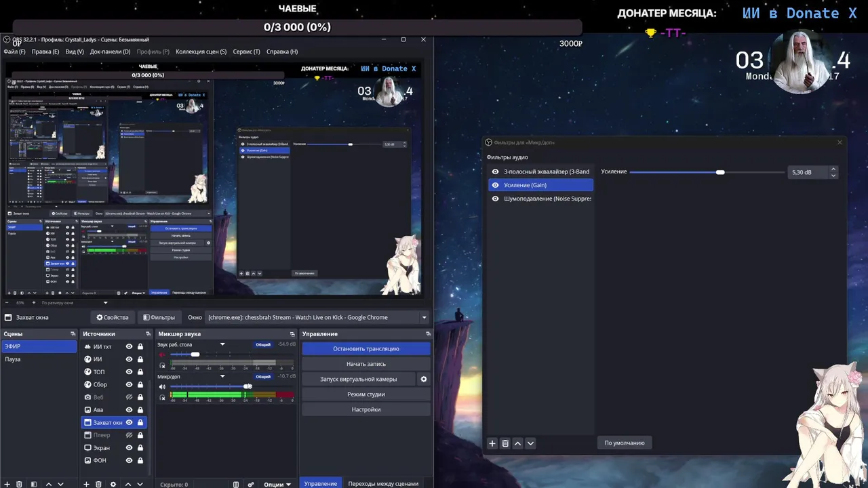Enable Режим студии
Screen dimensions: 868x488
tap(366, 394)
